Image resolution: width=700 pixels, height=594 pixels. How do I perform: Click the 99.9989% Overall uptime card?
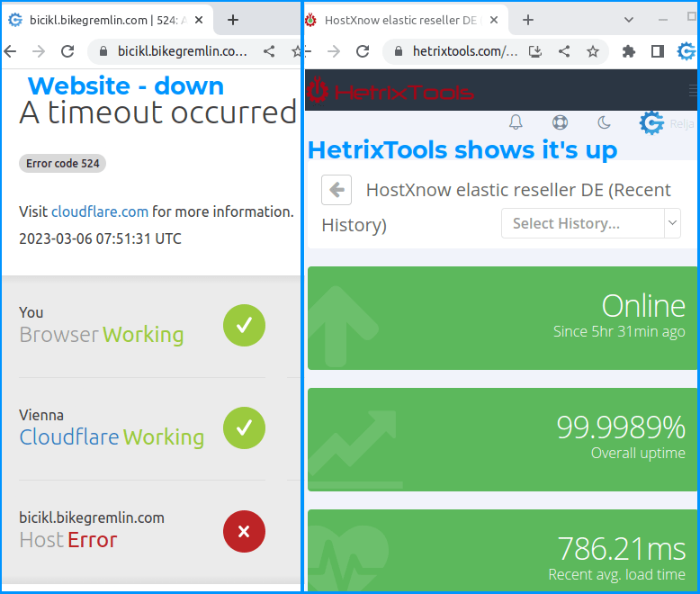click(x=502, y=439)
